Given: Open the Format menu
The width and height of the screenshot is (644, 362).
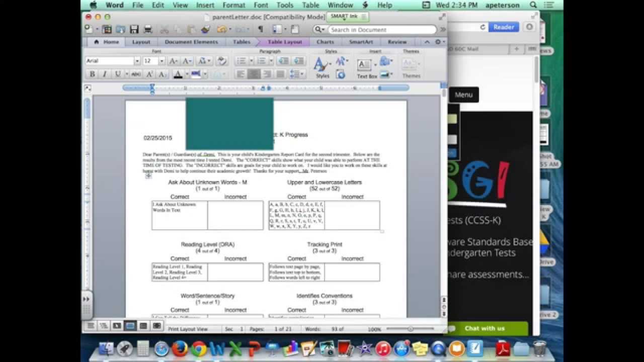Looking at the screenshot, I should pyautogui.click(x=234, y=5).
